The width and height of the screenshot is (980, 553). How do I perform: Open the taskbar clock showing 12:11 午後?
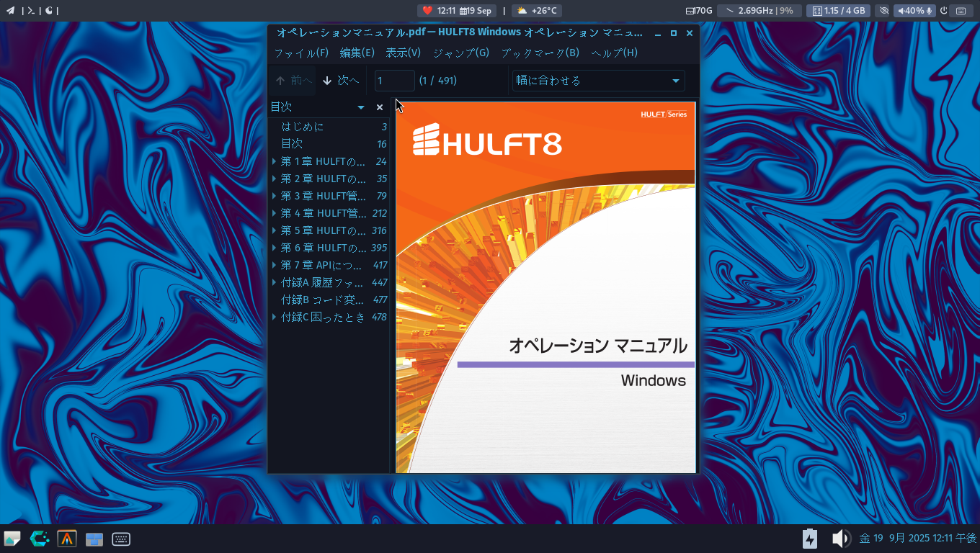(x=918, y=539)
